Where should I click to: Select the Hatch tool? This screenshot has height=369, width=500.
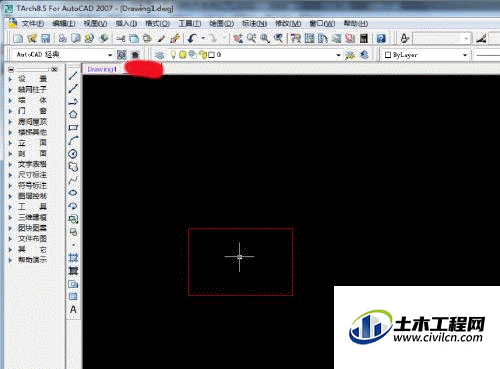click(x=73, y=257)
